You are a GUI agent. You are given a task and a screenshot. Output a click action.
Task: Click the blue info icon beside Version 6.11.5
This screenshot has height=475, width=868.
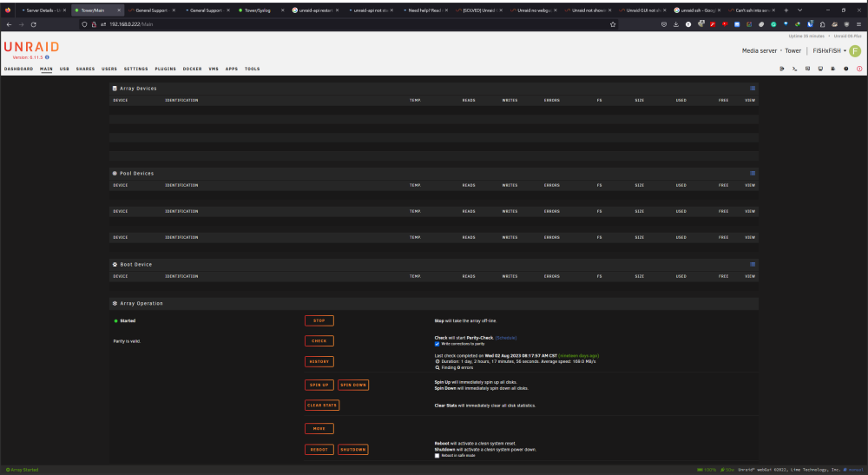point(47,57)
